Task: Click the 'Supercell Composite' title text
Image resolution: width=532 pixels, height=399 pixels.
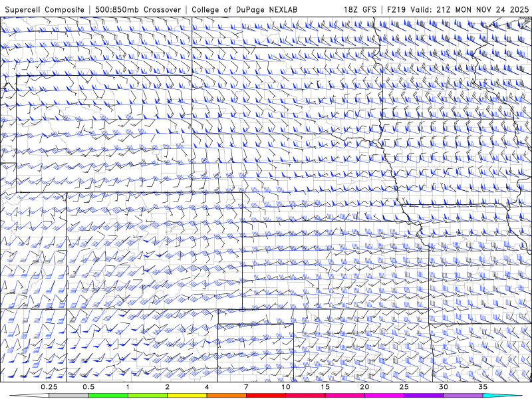Action: (45, 9)
